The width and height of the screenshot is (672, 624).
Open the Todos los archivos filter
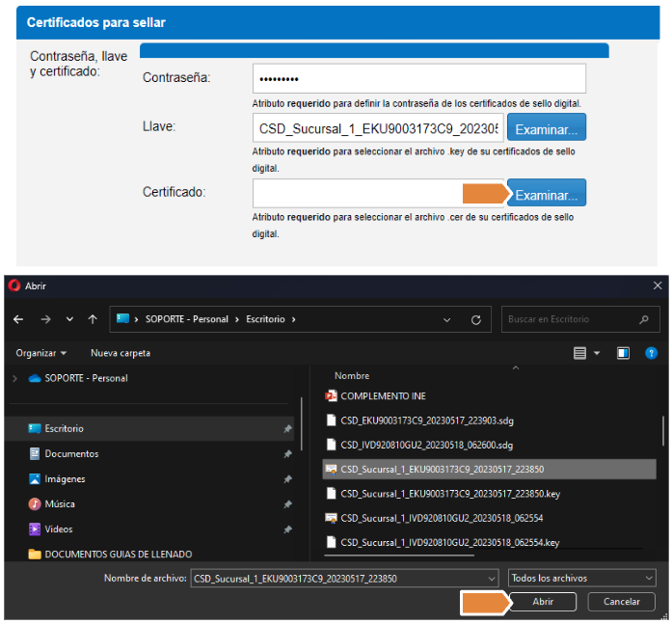(581, 578)
